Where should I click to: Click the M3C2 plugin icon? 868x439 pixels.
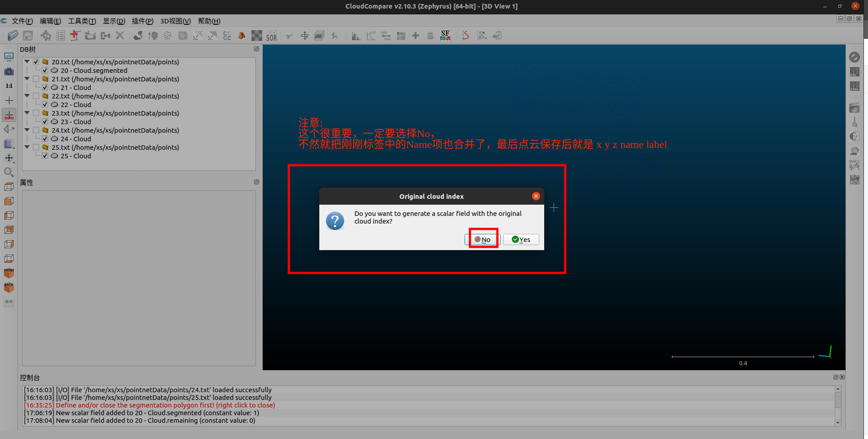point(855,165)
